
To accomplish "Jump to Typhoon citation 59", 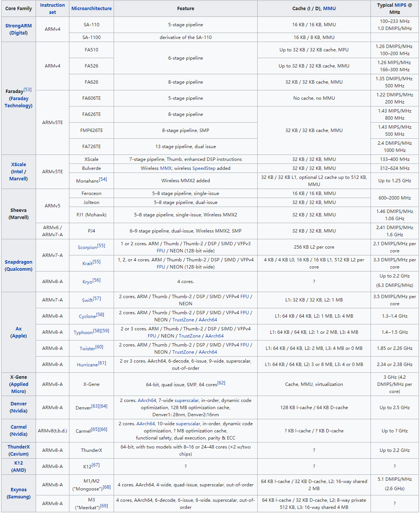I will (x=105, y=331).
